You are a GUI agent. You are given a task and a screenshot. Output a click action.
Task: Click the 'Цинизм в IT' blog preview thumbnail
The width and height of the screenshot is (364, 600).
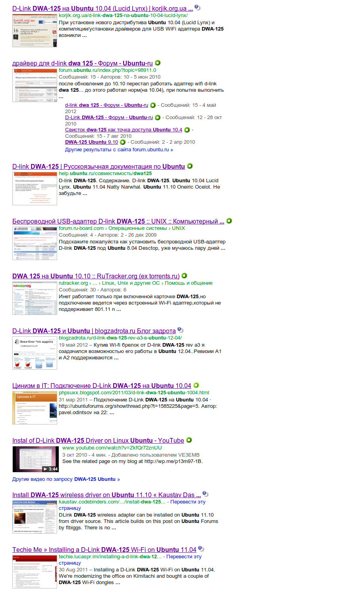(x=35, y=408)
